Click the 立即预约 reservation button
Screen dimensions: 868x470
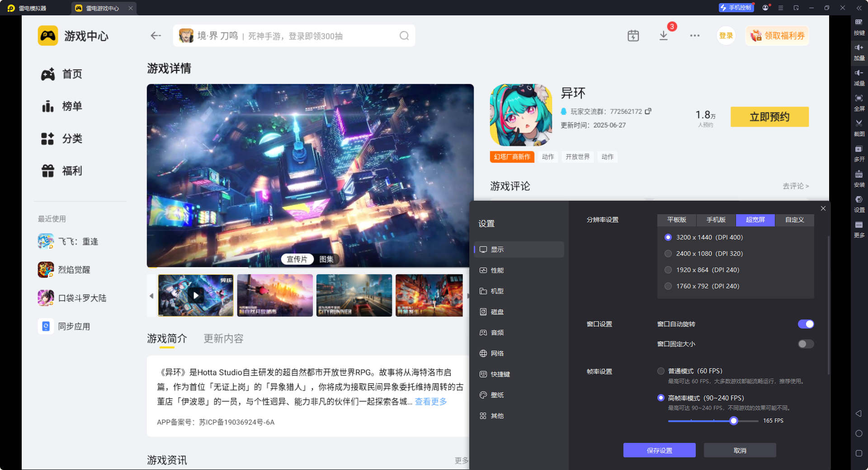(769, 117)
